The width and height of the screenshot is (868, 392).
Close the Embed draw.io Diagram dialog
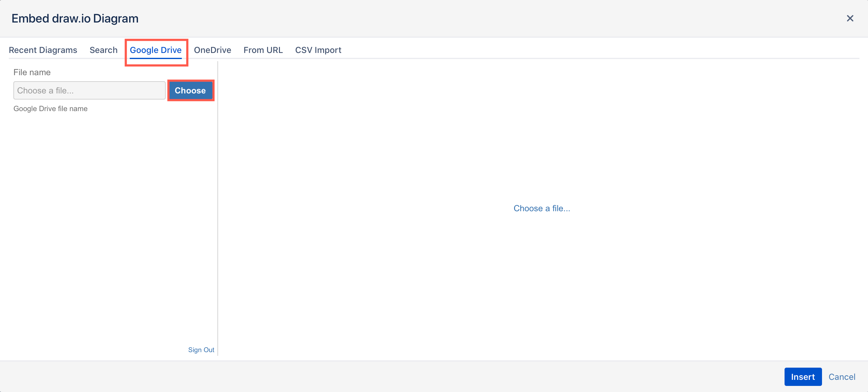click(850, 19)
